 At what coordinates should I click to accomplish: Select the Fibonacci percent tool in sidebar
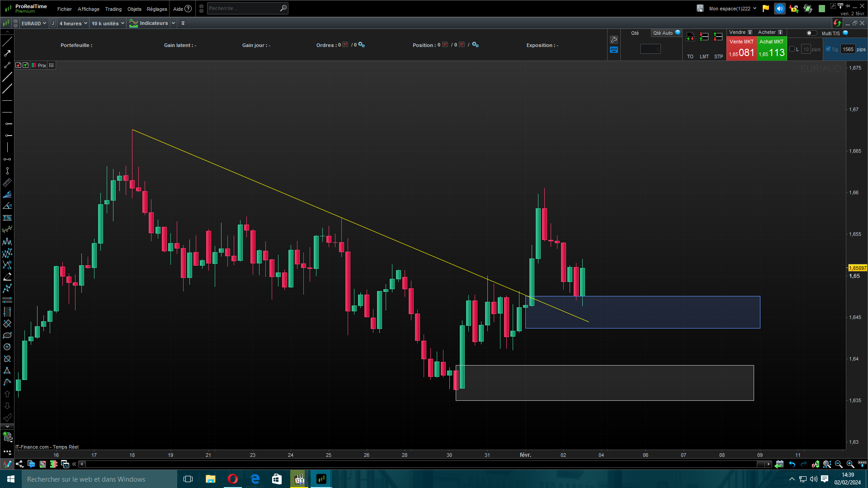pyautogui.click(x=7, y=218)
